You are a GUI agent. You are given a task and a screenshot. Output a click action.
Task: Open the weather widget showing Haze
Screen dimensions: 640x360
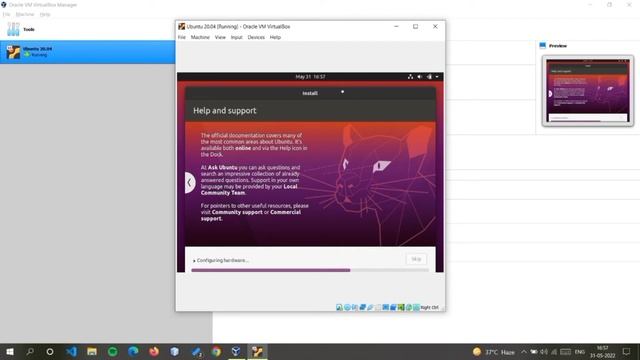pyautogui.click(x=494, y=351)
